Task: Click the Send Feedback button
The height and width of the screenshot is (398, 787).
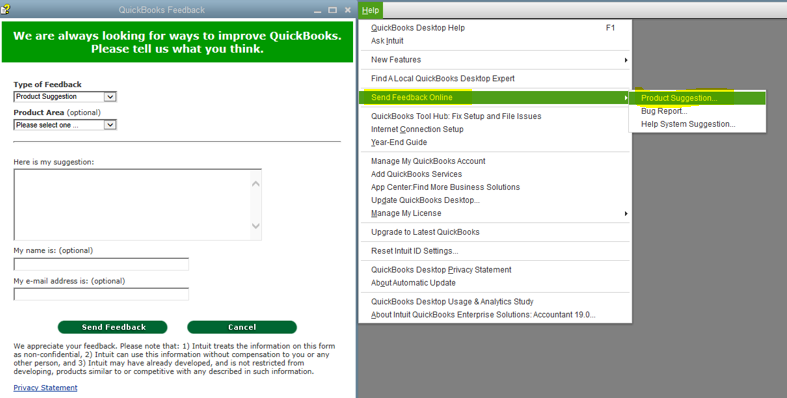Action: coord(113,327)
